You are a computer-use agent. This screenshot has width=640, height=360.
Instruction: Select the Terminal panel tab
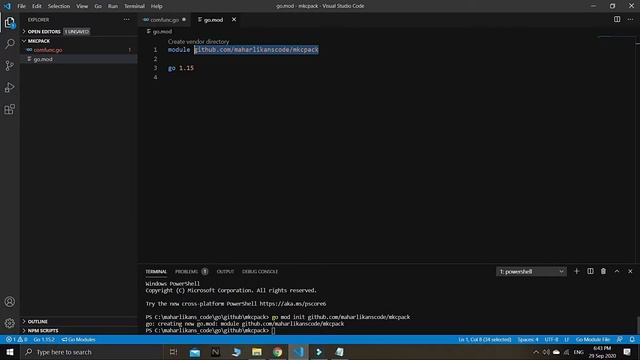[x=156, y=271]
